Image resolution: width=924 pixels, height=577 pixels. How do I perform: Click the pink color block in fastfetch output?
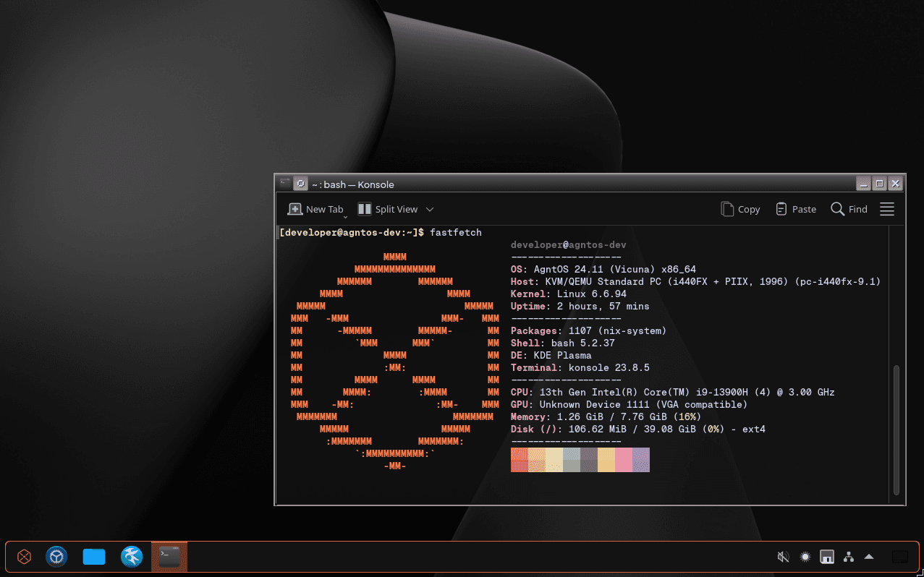tap(624, 460)
